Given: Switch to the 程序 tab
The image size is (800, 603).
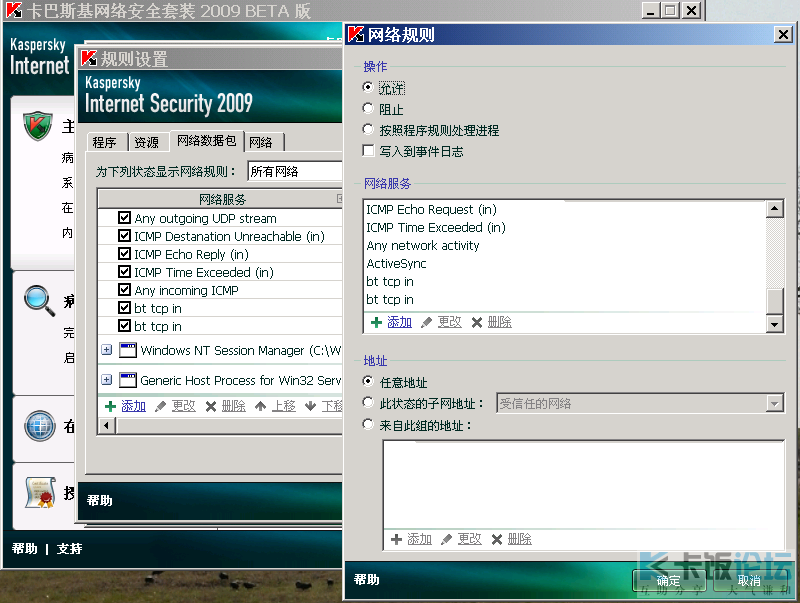Looking at the screenshot, I should click(x=105, y=142).
